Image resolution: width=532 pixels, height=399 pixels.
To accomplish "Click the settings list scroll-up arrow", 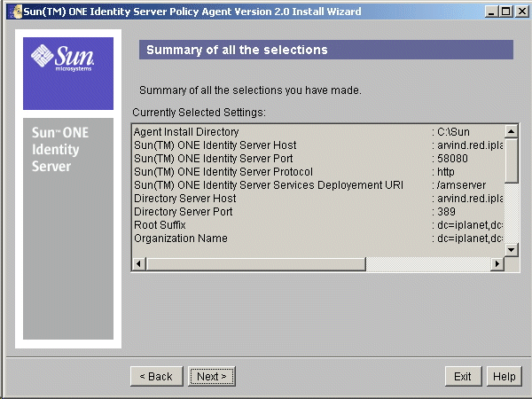I will [x=511, y=131].
